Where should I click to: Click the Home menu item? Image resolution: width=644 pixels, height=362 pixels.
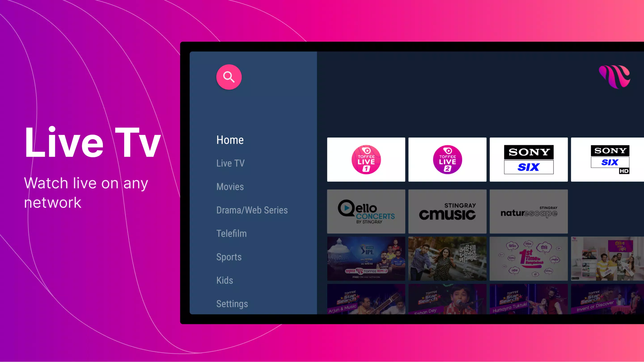[230, 140]
